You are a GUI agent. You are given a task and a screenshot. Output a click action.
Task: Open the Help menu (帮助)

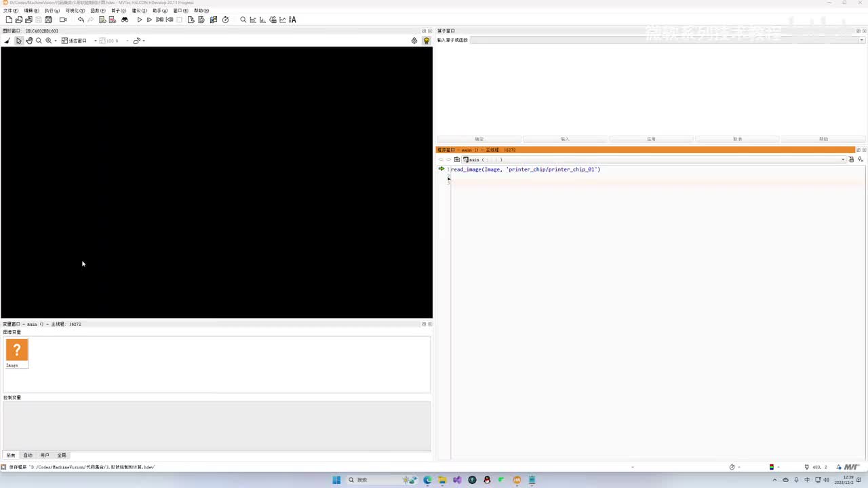(x=201, y=11)
